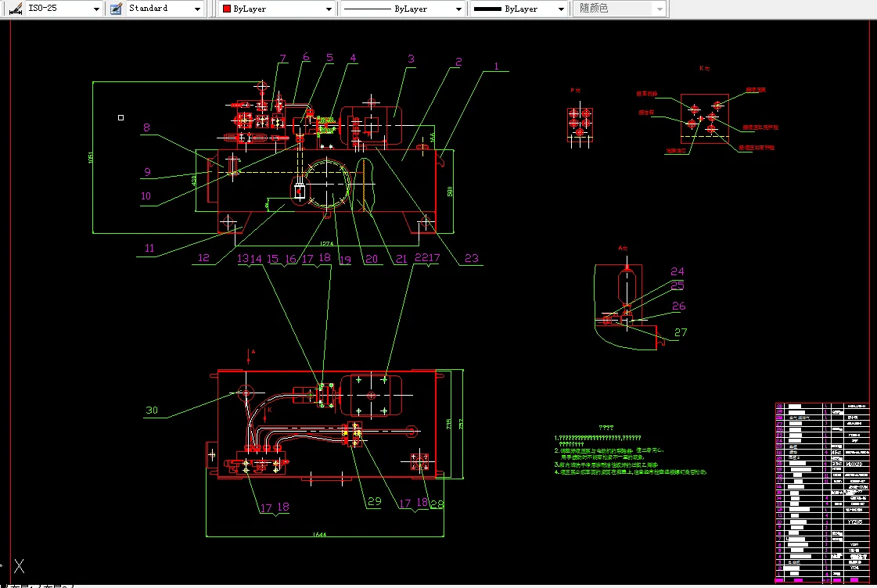Click the Table Style icon beside Standard

click(x=117, y=9)
